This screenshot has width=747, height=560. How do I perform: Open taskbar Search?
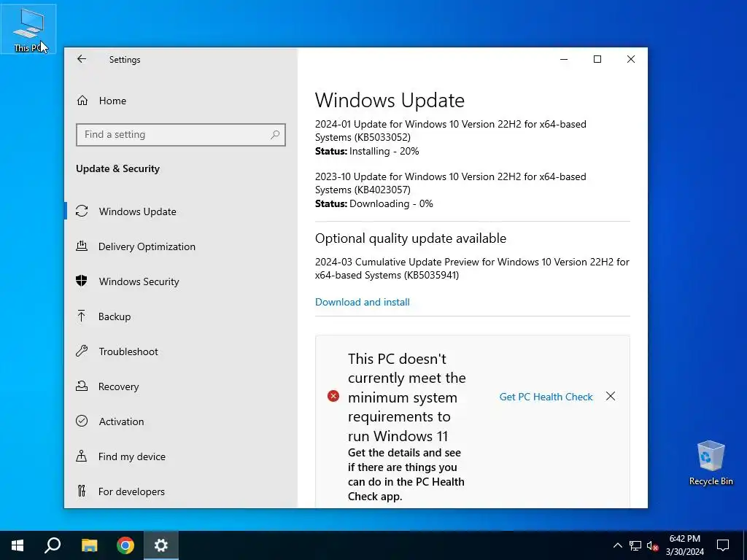(53, 545)
